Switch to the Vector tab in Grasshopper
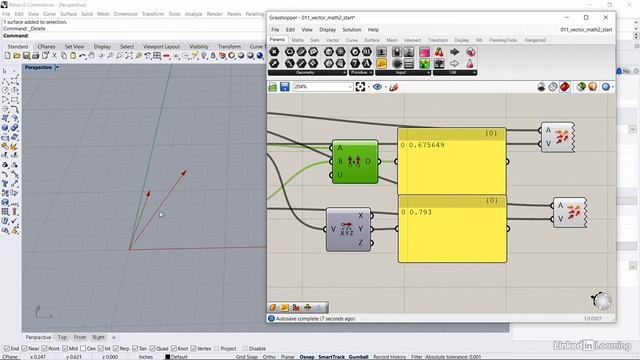The image size is (640, 360). point(333,40)
